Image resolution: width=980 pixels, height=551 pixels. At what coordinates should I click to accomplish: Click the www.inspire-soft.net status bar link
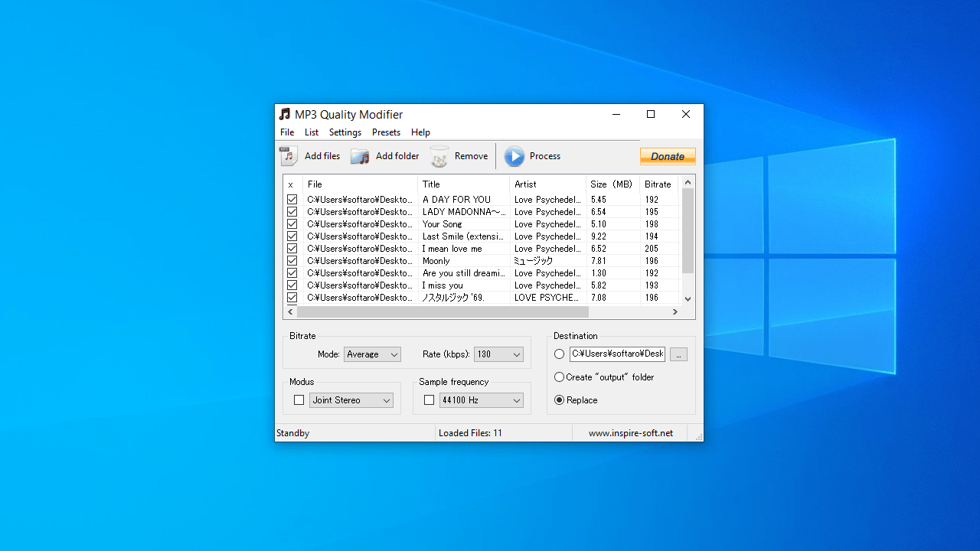tap(631, 433)
